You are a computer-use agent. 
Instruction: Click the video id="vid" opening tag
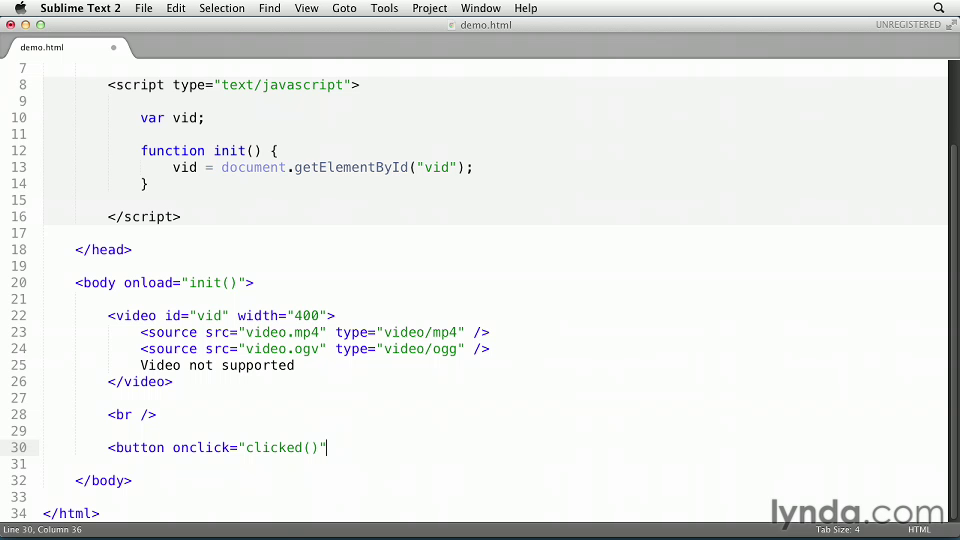221,316
